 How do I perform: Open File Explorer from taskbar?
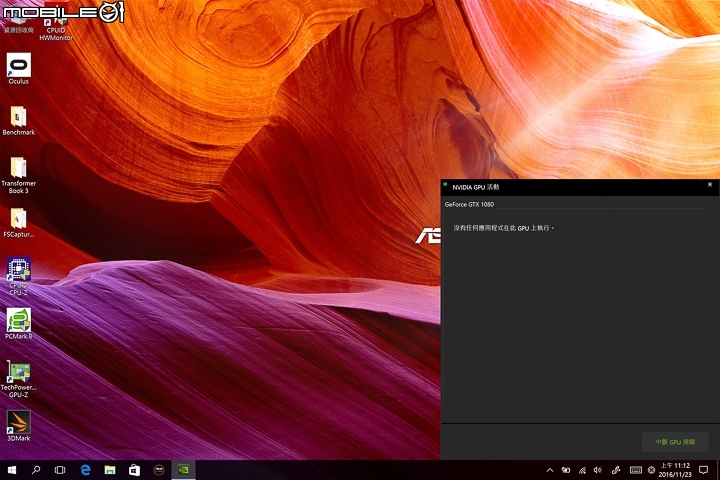coord(110,470)
